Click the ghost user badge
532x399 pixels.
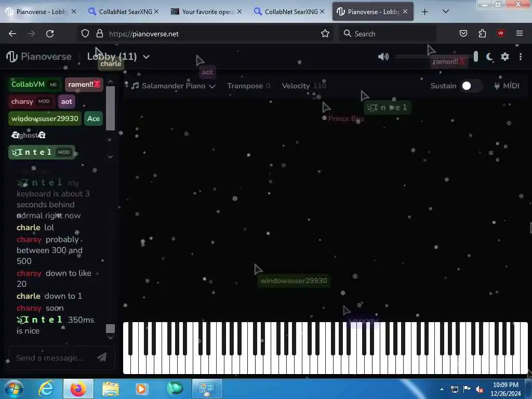29,135
